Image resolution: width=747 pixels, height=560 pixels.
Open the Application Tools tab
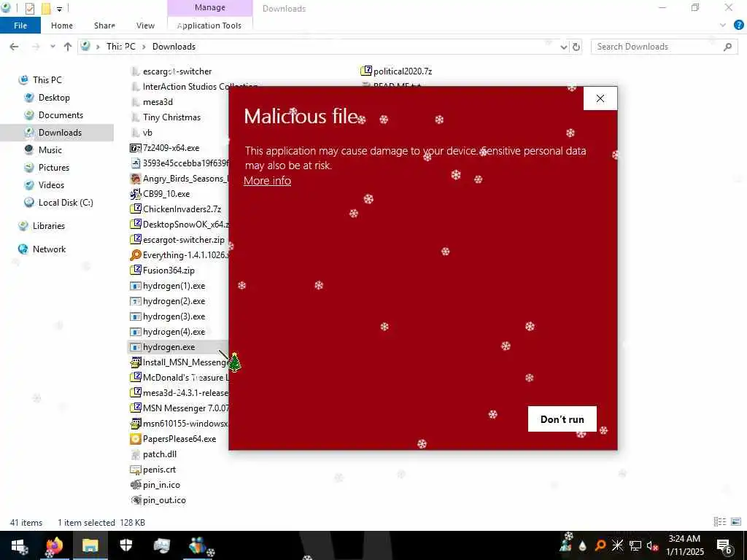point(209,26)
